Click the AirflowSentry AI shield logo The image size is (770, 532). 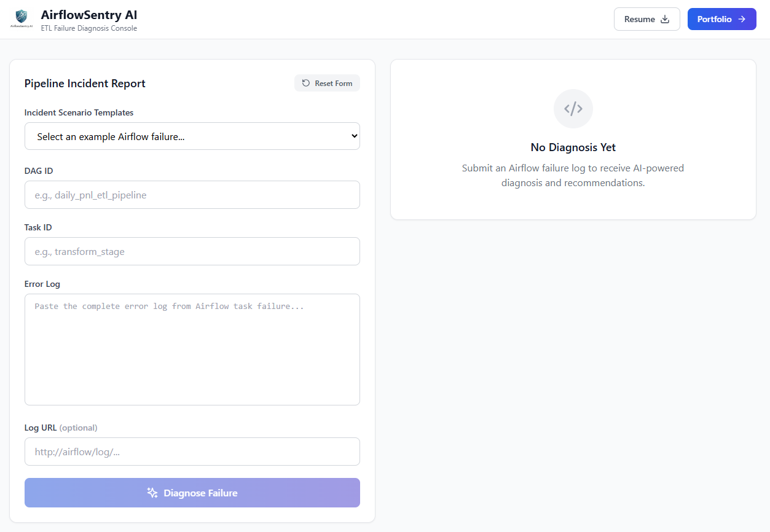[22, 19]
